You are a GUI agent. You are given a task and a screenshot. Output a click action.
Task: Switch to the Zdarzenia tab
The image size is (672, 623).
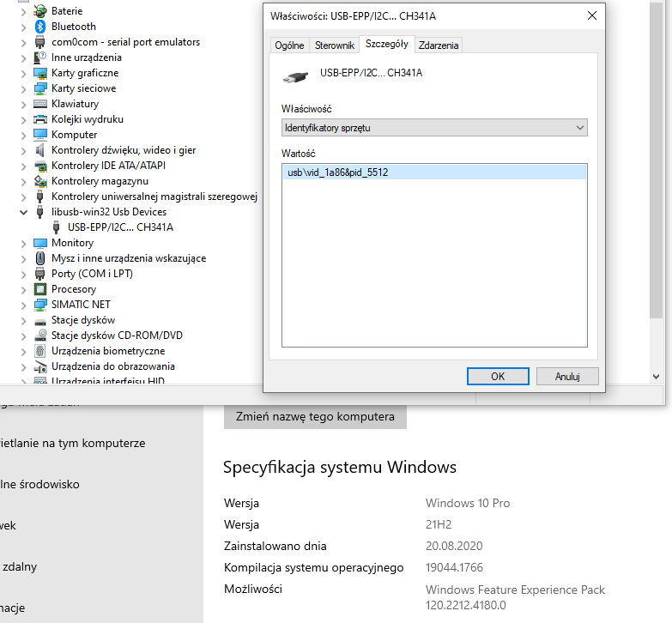tap(438, 45)
